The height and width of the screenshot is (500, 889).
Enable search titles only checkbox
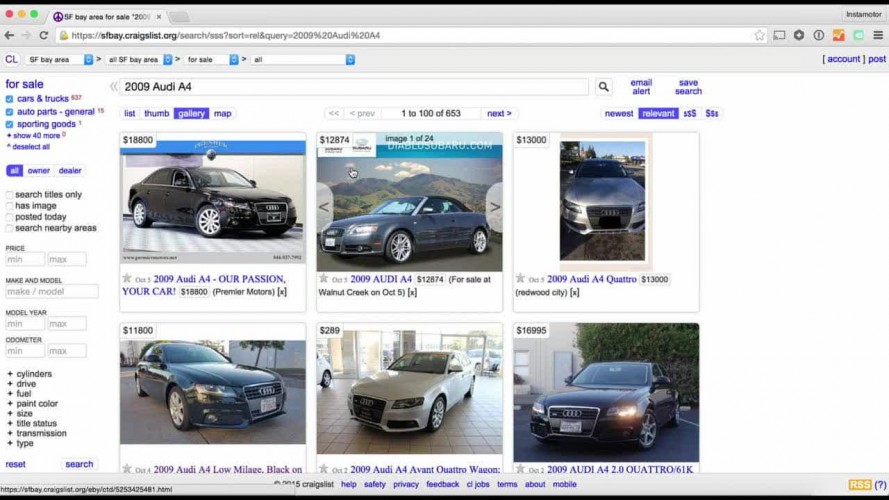point(9,194)
